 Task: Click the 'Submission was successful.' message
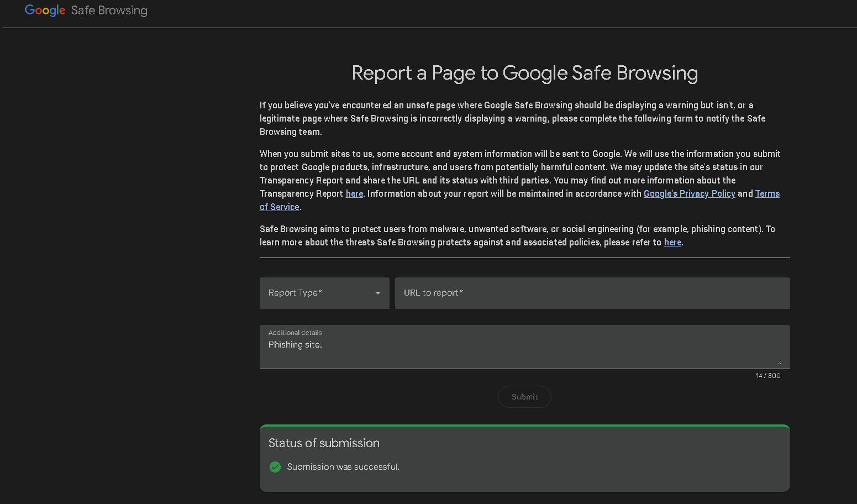[343, 467]
